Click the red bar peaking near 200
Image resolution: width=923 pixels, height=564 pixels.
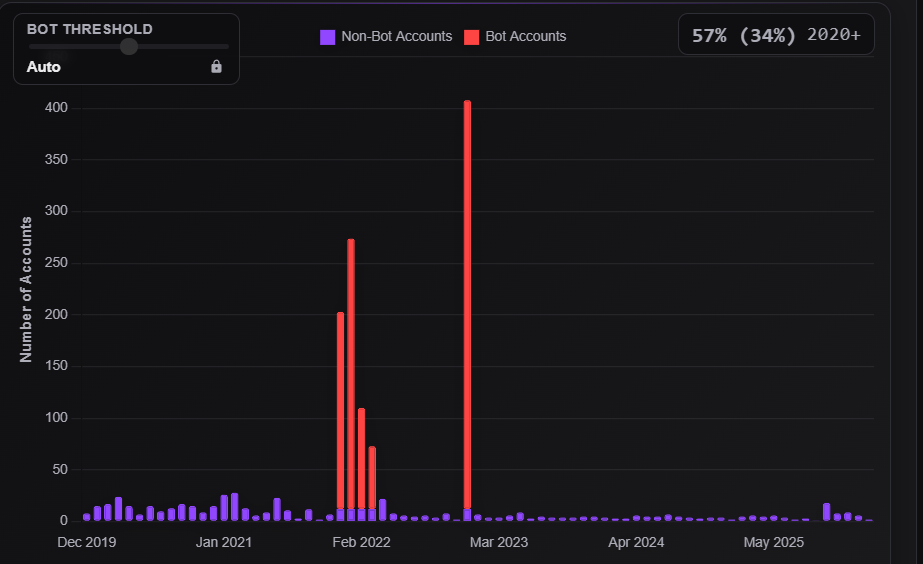coord(341,410)
